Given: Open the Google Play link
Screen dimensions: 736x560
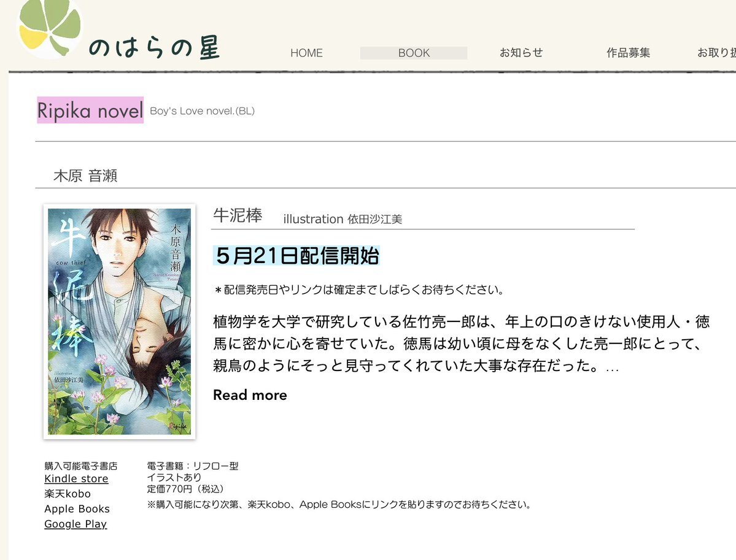Looking at the screenshot, I should [x=76, y=524].
